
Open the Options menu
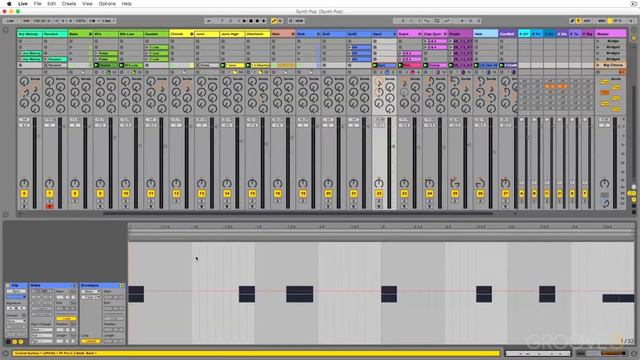[x=107, y=4]
